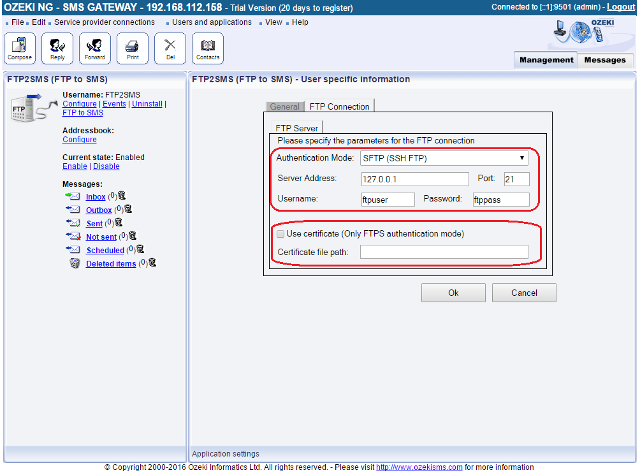This screenshot has height=475, width=640.
Task: Select the FTP Server sub-tab
Action: point(297,128)
